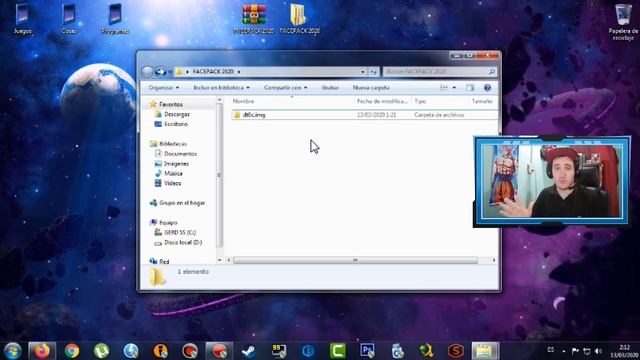Click the Grabar toolbar button
Screen dimensions: 640x360
[330, 88]
